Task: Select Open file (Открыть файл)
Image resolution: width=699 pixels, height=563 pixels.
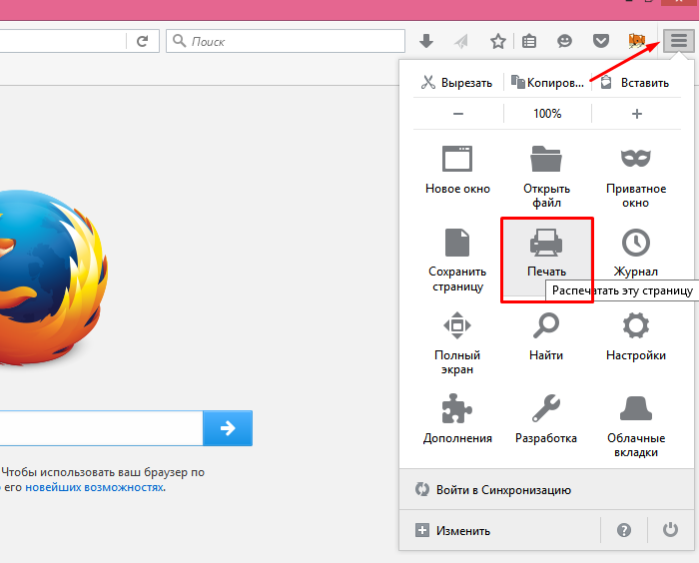Action: pyautogui.click(x=546, y=177)
